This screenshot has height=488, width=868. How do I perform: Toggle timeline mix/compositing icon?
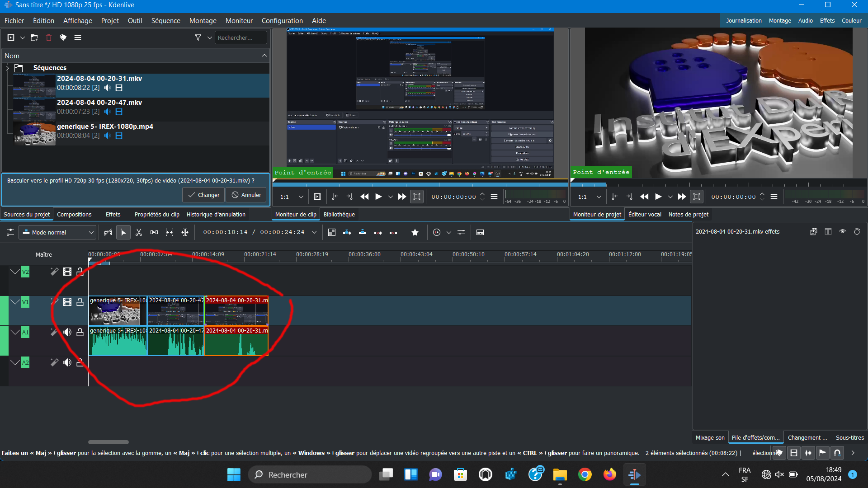(332, 232)
